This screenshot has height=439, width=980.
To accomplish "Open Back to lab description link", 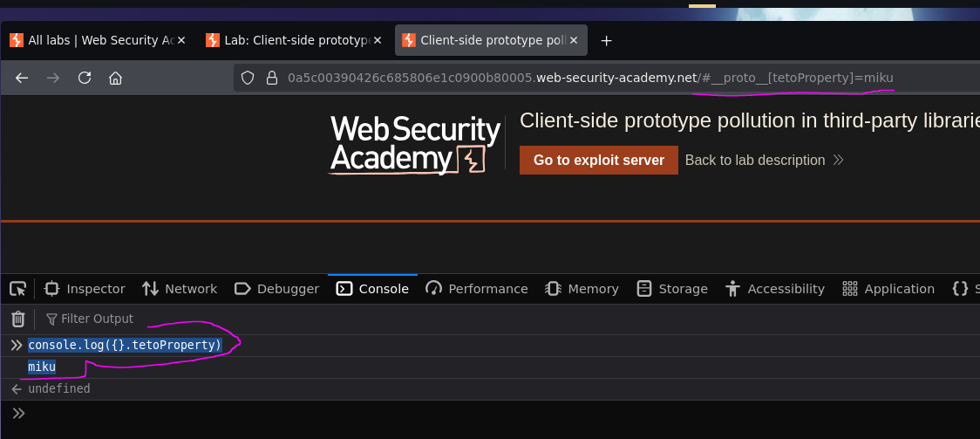I will (764, 160).
